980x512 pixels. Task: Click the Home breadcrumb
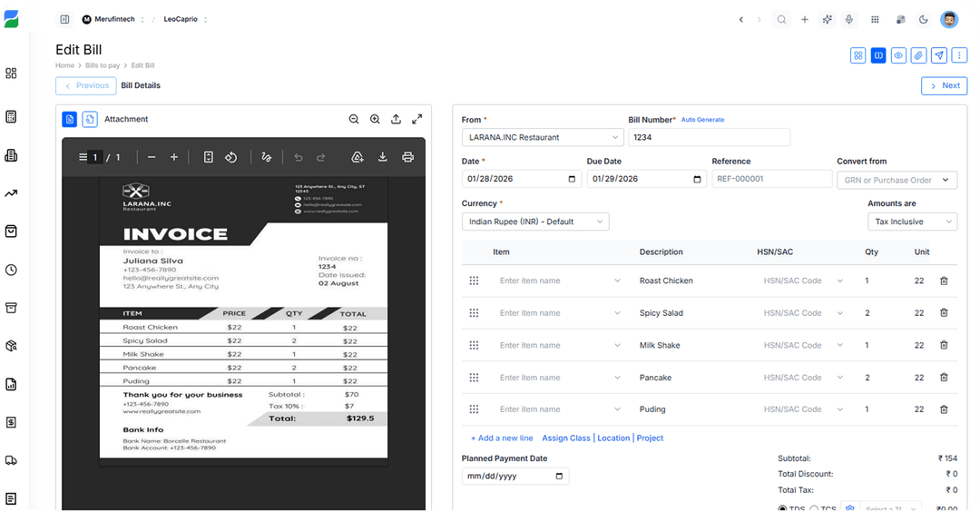point(64,65)
